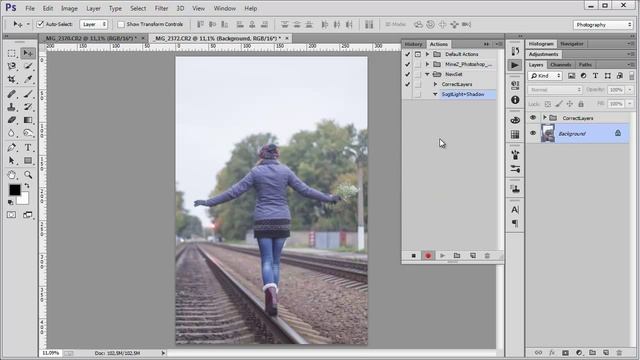The height and width of the screenshot is (360, 640).
Task: Hide the CorrectLayers group
Action: pyautogui.click(x=533, y=118)
